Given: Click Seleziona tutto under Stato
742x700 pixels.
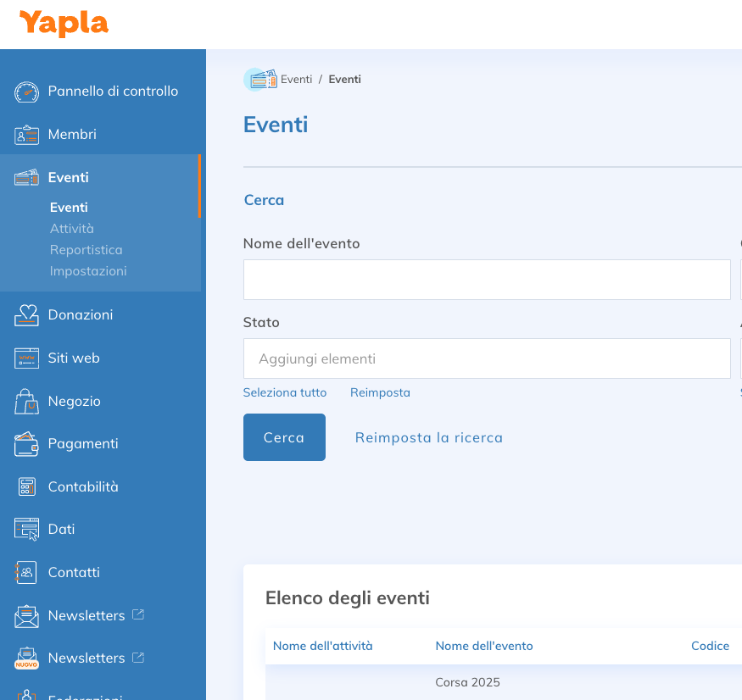Looking at the screenshot, I should 285,392.
